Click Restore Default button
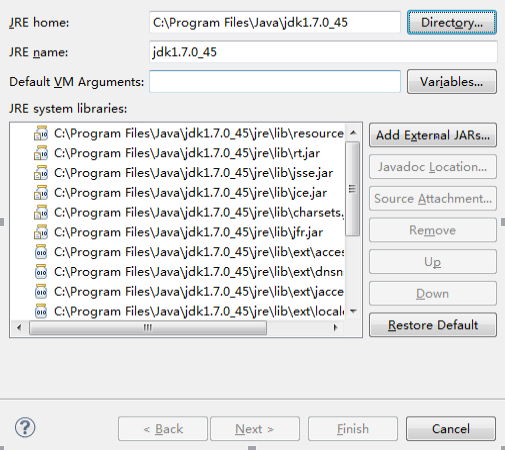 (433, 325)
